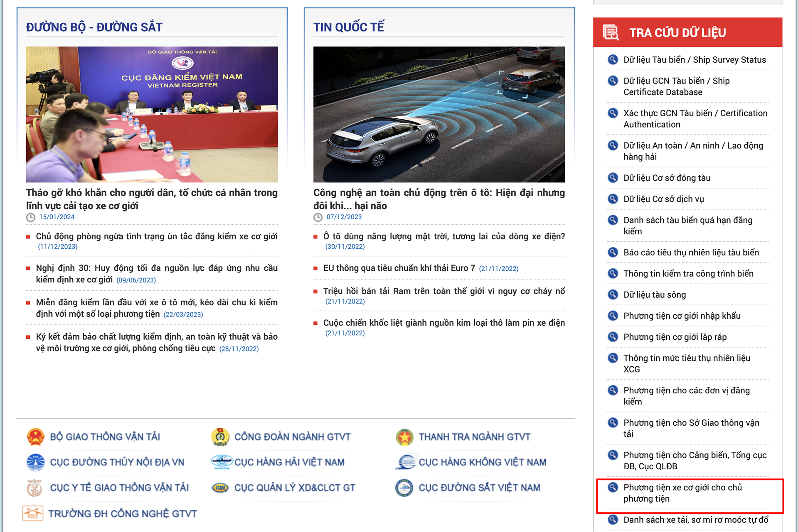Open article about EU Euro 7 emission standards
This screenshot has width=798, height=532.
(x=399, y=268)
